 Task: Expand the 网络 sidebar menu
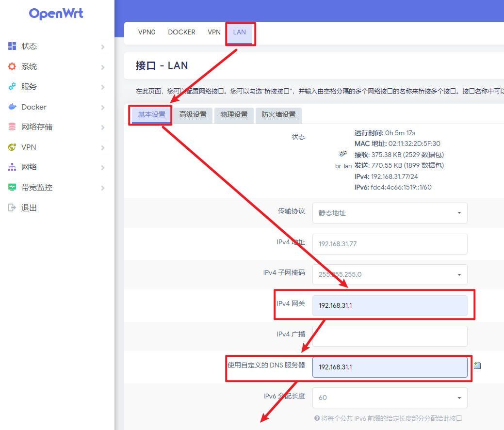tap(102, 167)
